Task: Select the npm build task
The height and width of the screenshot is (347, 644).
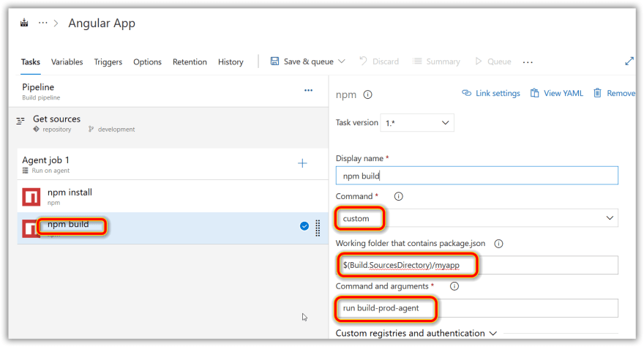Action: point(173,228)
